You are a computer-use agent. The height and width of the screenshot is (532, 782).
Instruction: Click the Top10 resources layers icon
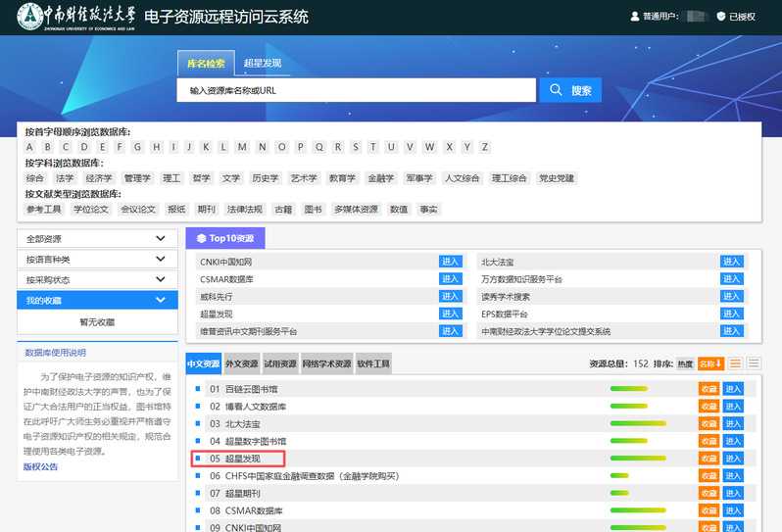click(x=201, y=238)
